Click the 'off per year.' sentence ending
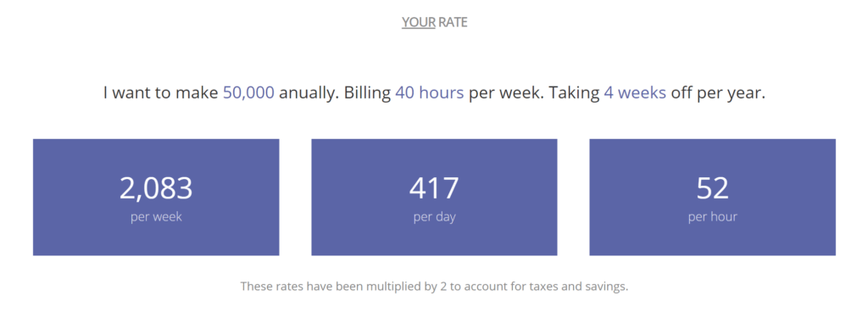Screen dimensions: 868x318 [718, 93]
